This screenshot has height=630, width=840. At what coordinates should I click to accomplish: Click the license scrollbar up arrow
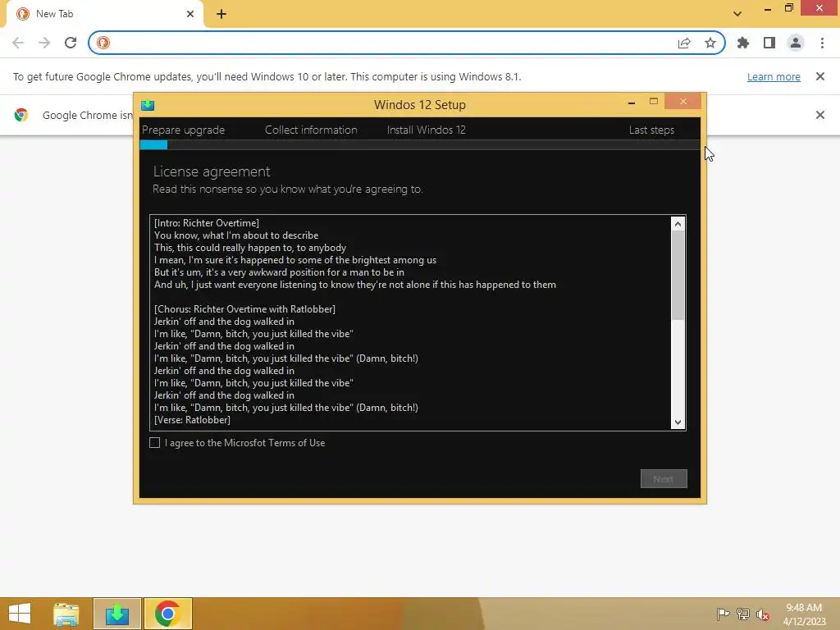point(678,224)
